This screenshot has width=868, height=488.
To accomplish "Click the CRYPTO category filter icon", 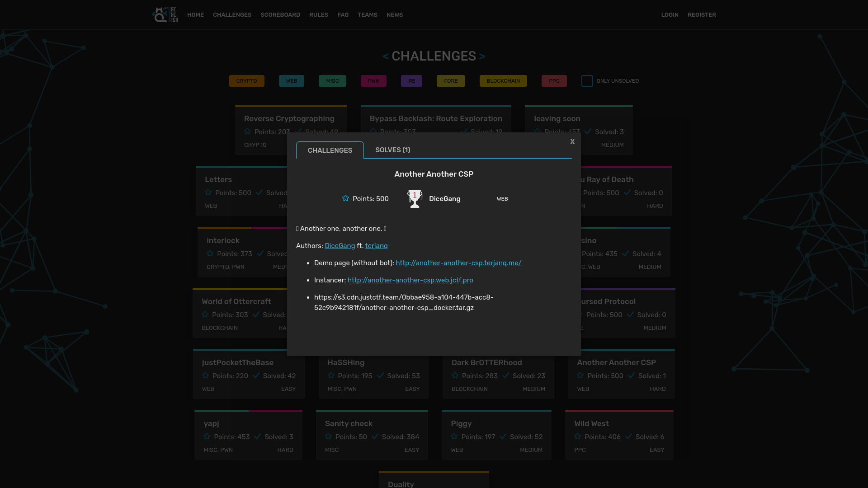I will 246,80.
